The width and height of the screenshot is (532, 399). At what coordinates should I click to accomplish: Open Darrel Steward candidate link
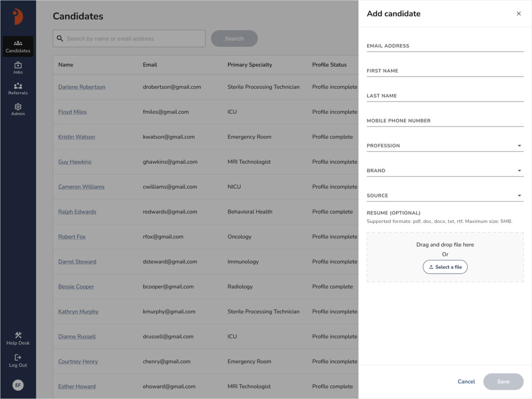tap(77, 261)
